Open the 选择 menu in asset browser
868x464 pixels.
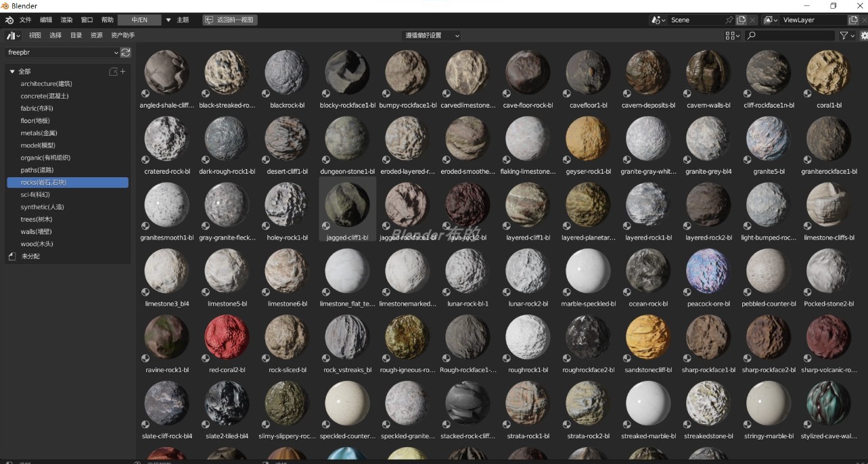(55, 36)
